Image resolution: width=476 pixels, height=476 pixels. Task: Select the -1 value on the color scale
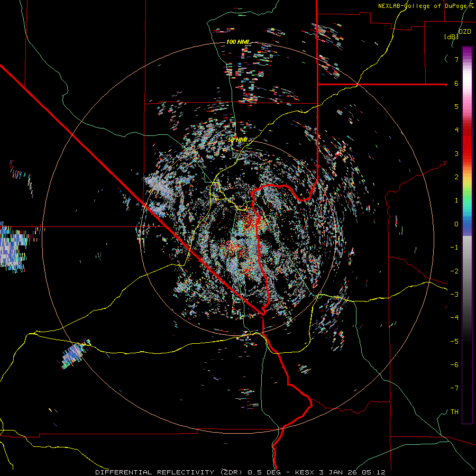click(454, 248)
